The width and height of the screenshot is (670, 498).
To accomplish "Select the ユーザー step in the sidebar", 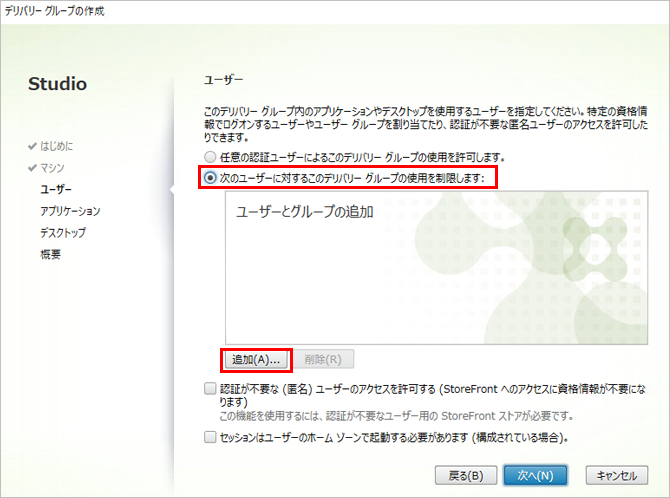I will point(56,189).
